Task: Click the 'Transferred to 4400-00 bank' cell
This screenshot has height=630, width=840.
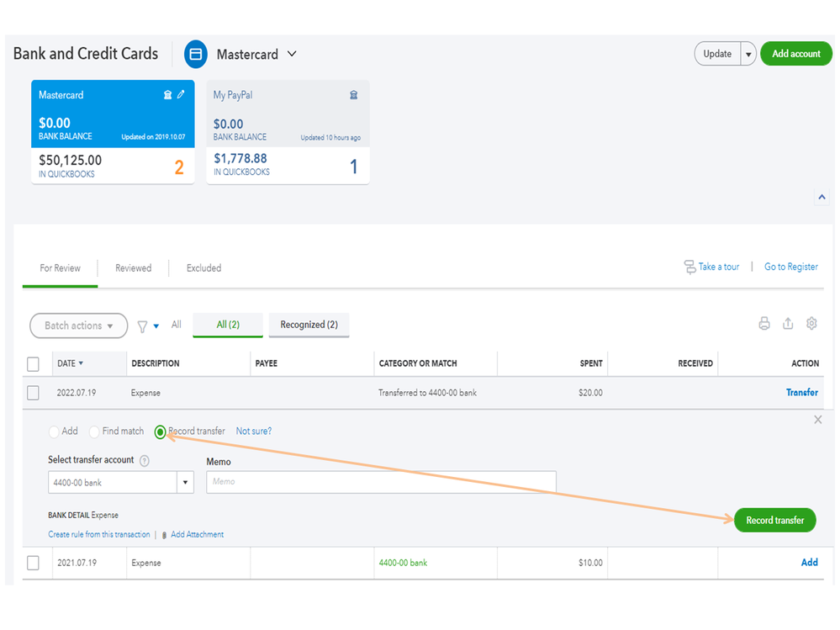Action: pos(427,393)
